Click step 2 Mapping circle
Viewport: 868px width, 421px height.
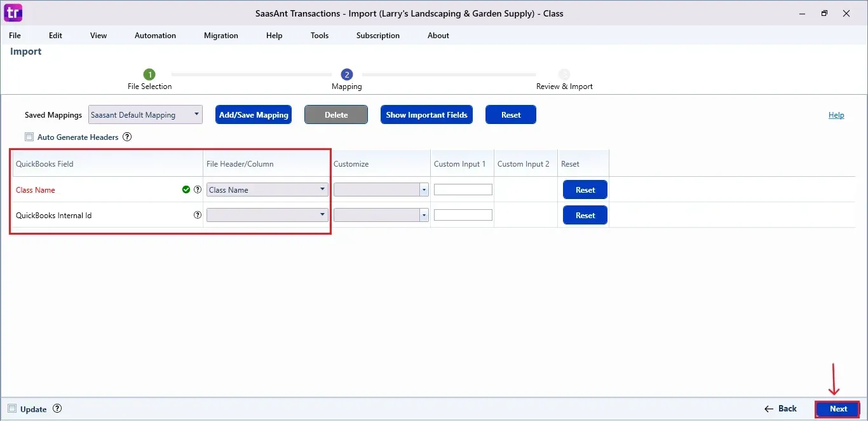[x=347, y=74]
